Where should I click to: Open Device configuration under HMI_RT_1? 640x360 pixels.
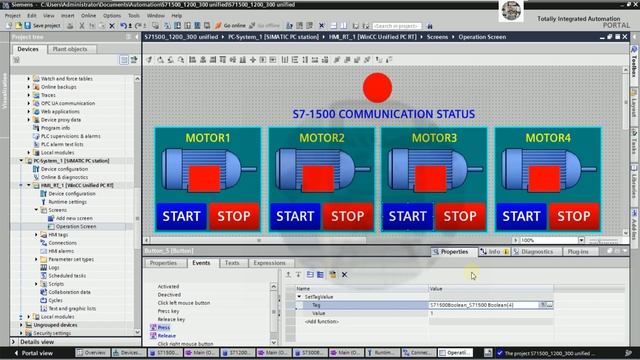72,193
